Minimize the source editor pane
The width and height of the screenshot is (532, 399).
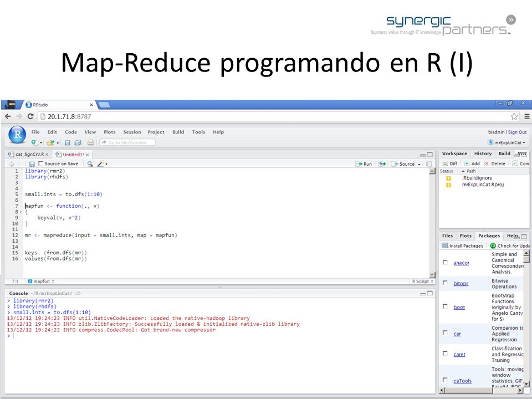click(x=423, y=155)
